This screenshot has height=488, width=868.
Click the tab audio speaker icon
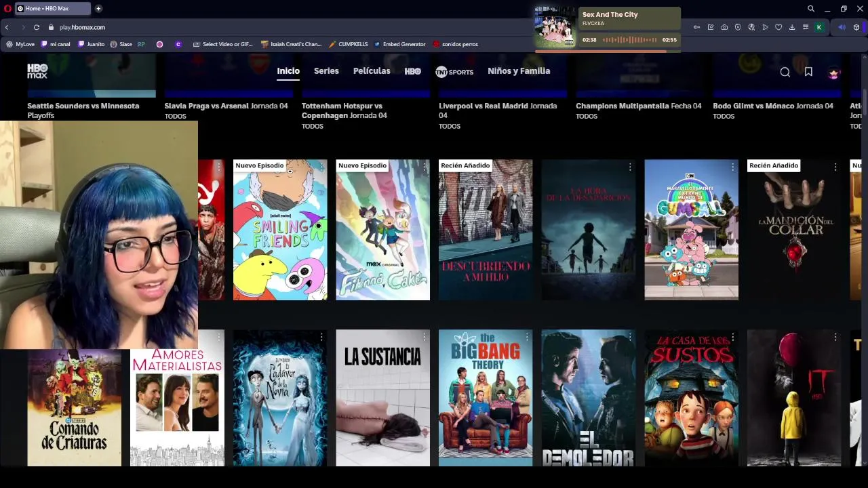[x=842, y=27]
